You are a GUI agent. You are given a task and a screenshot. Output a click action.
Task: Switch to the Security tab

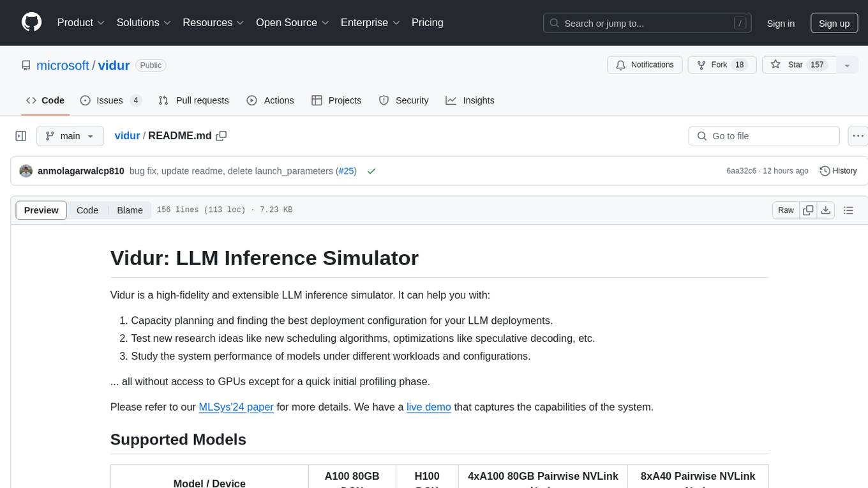tap(403, 100)
